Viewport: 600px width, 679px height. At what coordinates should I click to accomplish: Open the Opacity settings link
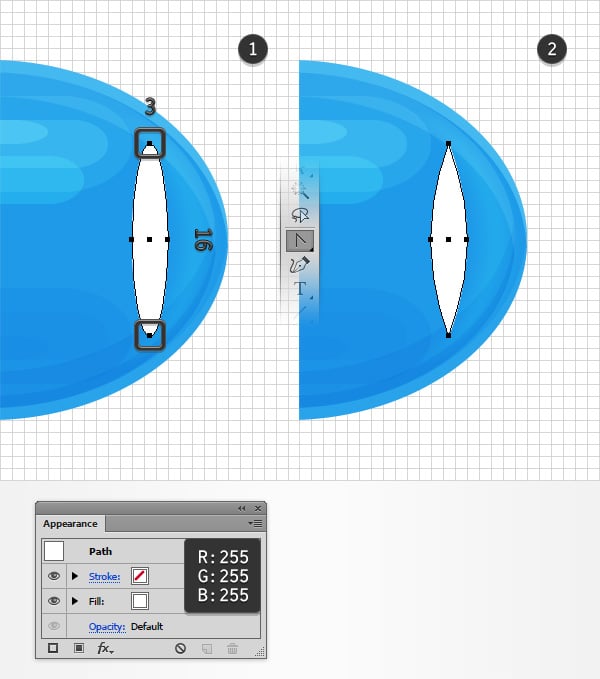tap(107, 627)
